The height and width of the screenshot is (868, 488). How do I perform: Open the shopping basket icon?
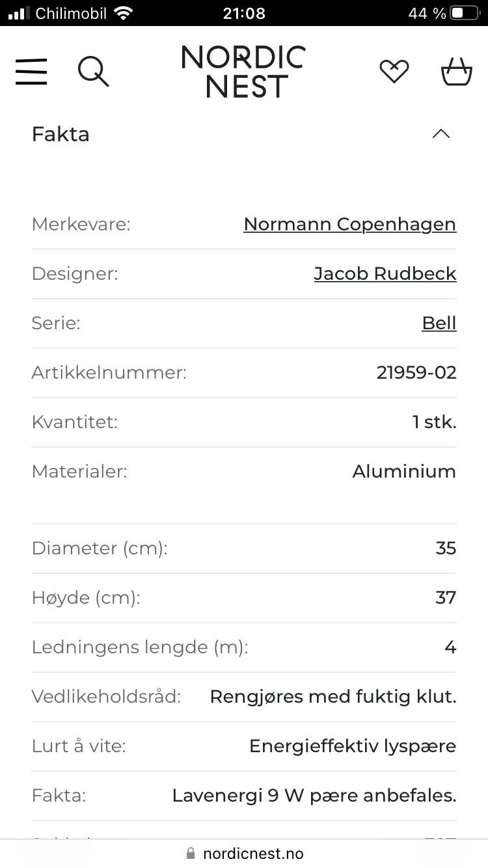456,72
